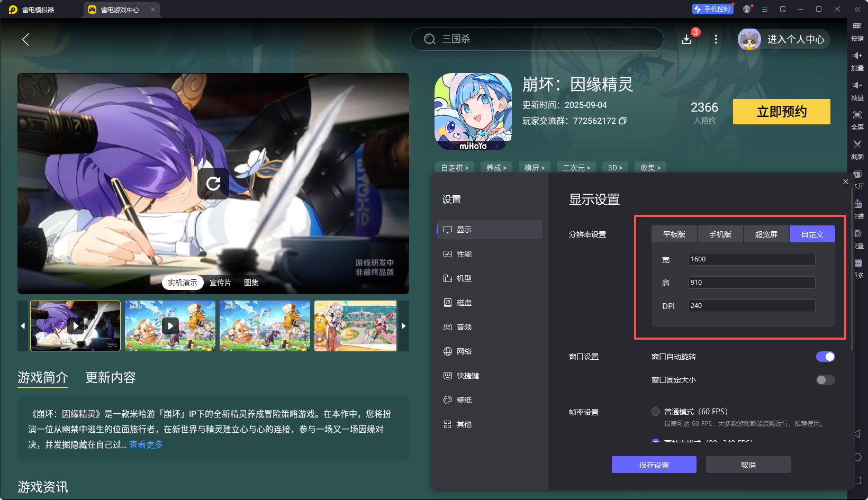Expand the description via 查看更多

point(146,444)
